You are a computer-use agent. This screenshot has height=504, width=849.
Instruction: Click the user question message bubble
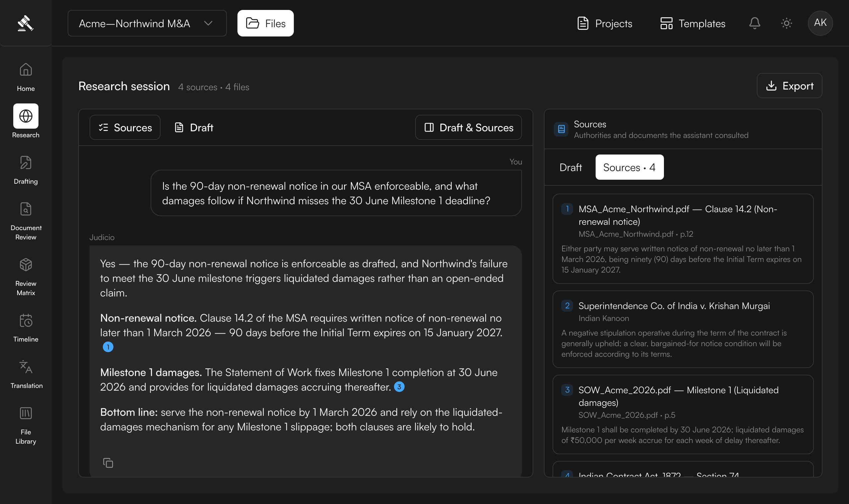click(336, 193)
